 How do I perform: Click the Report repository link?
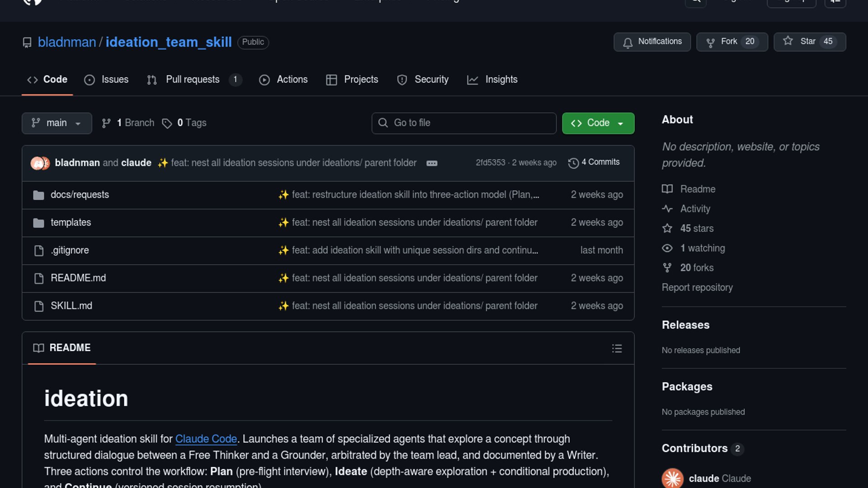click(697, 287)
